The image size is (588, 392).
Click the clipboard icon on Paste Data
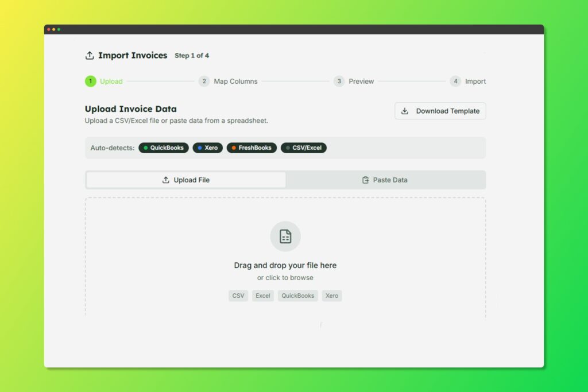[365, 180]
